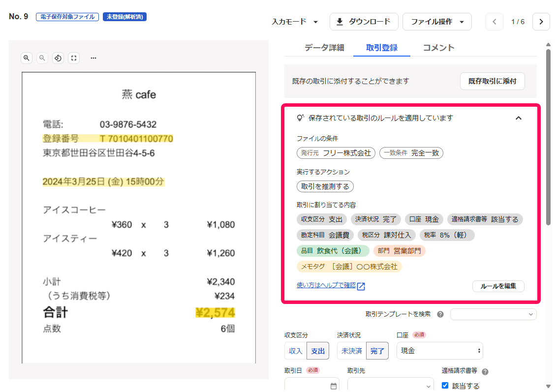Click the help icon beside 適格請求書等
The height and width of the screenshot is (392, 556).
point(485,372)
